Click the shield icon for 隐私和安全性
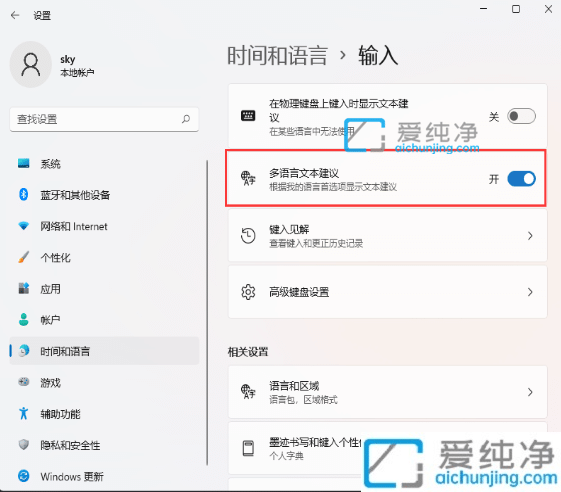The width and height of the screenshot is (561, 492). click(x=24, y=445)
